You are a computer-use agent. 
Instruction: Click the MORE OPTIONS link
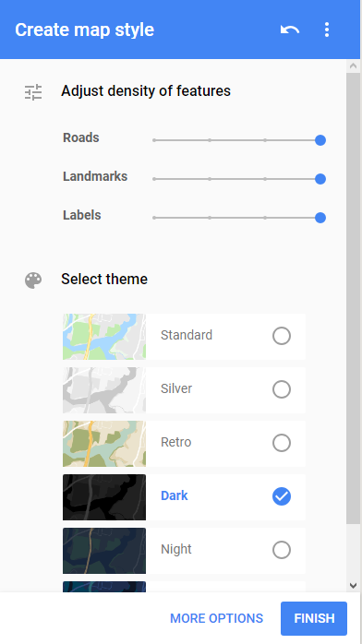[216, 618]
